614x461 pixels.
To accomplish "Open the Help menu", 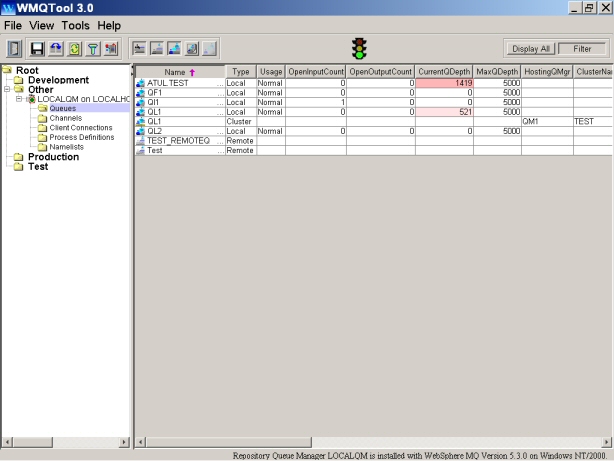I will (109, 26).
